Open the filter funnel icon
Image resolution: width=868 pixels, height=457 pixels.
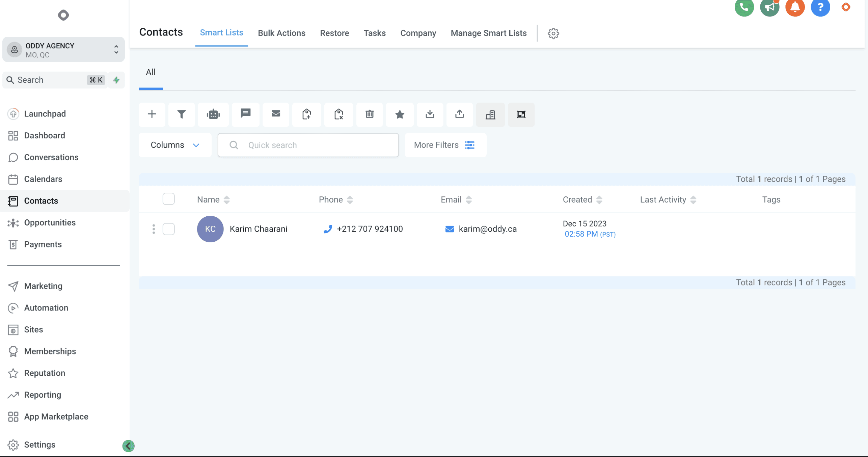[x=182, y=114]
